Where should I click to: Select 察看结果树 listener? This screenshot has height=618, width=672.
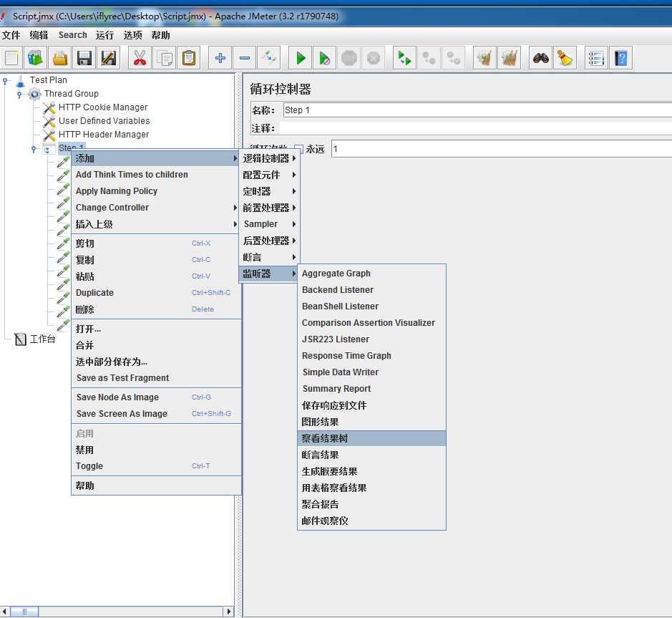371,438
